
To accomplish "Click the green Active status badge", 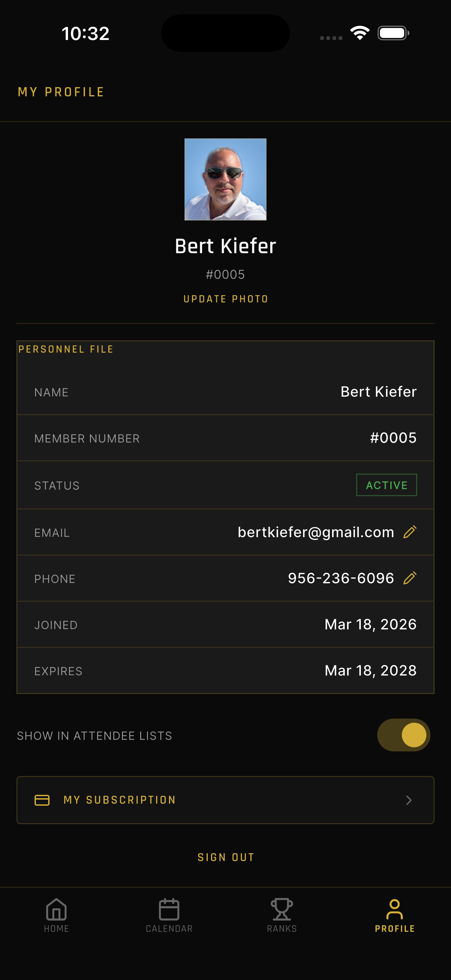I will (x=386, y=485).
